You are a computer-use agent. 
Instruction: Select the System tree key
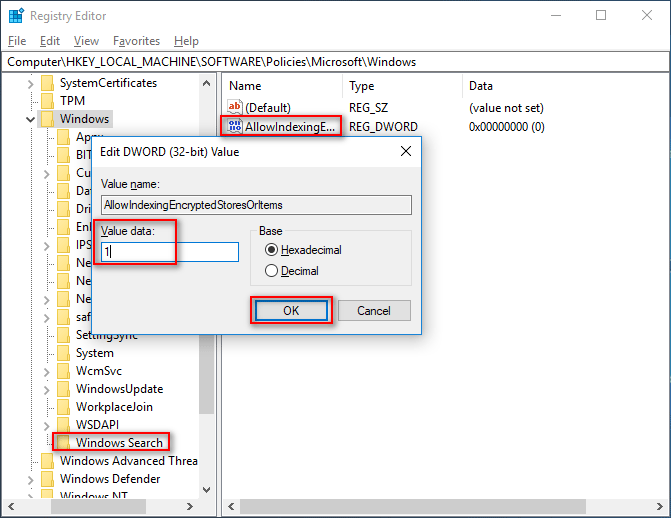pyautogui.click(x=95, y=353)
